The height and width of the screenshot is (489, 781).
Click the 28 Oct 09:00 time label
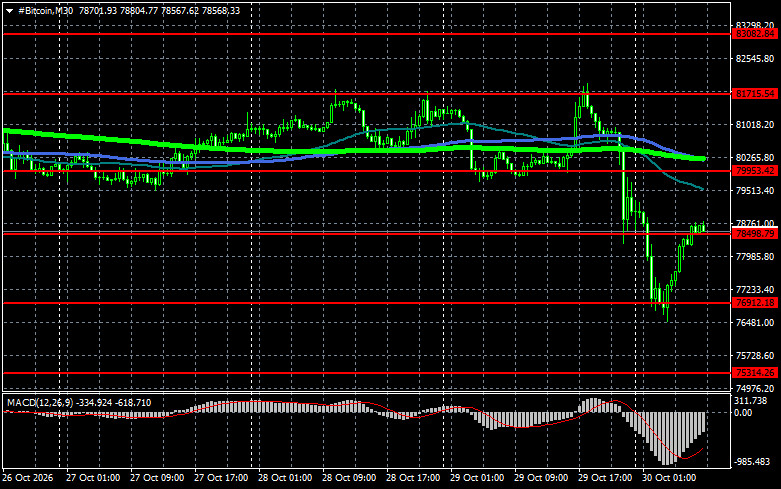click(349, 478)
